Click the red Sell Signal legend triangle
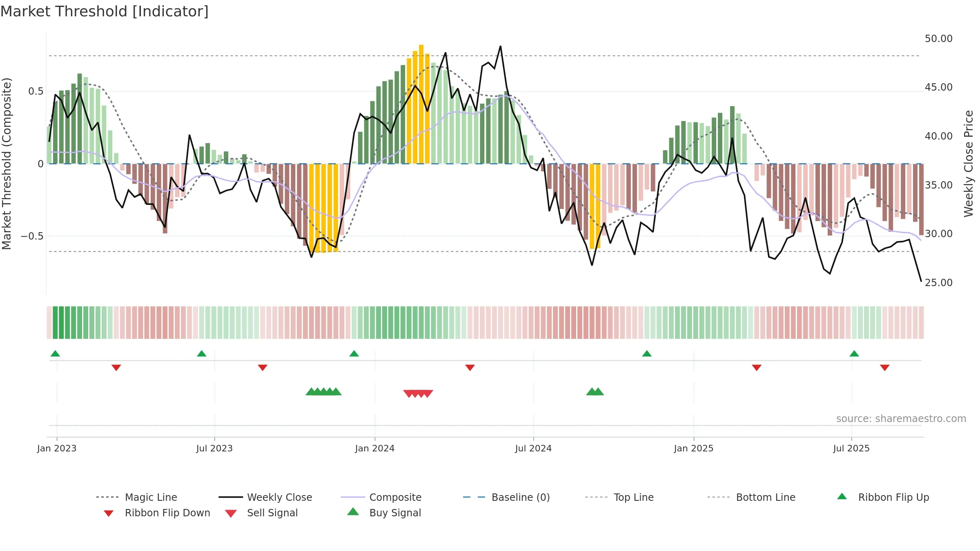This screenshot has width=980, height=551. coord(231,513)
